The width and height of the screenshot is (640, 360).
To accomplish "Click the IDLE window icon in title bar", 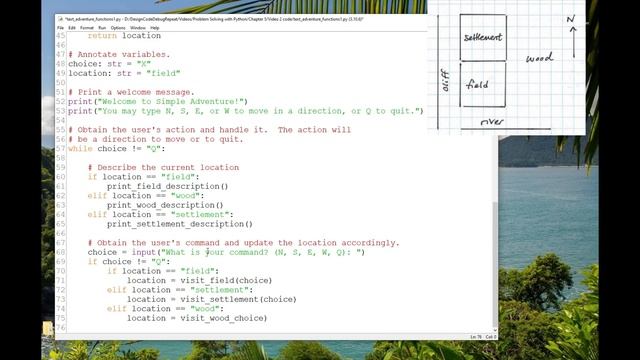I will pos(60,19).
